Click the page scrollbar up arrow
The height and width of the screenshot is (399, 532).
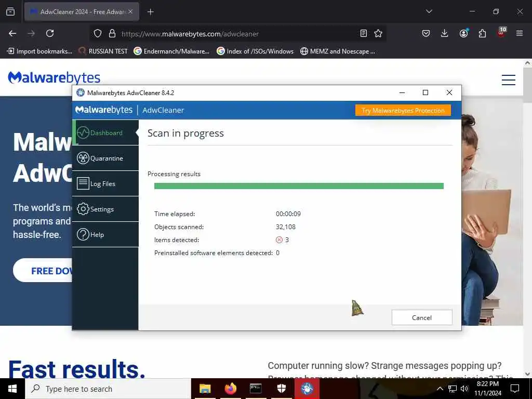point(528,63)
